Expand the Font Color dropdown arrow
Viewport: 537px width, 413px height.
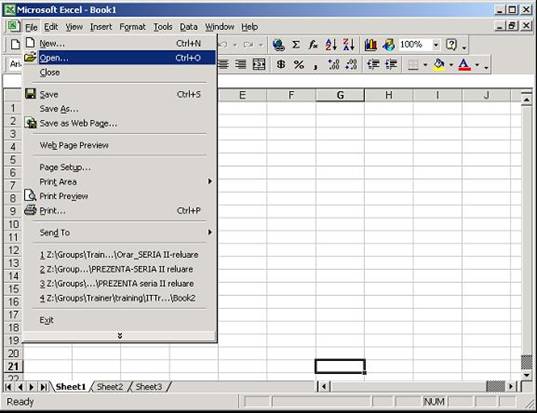(477, 65)
